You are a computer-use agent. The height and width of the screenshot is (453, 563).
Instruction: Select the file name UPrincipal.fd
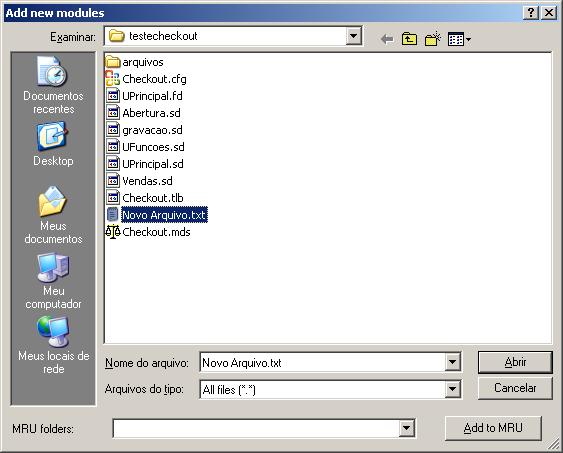tap(152, 96)
